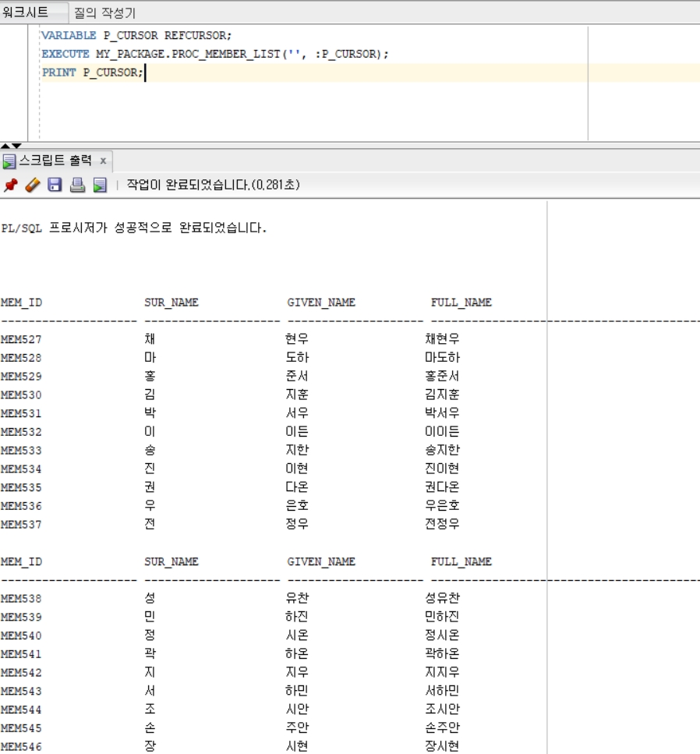Click second MEM_ID column header

click(22, 561)
